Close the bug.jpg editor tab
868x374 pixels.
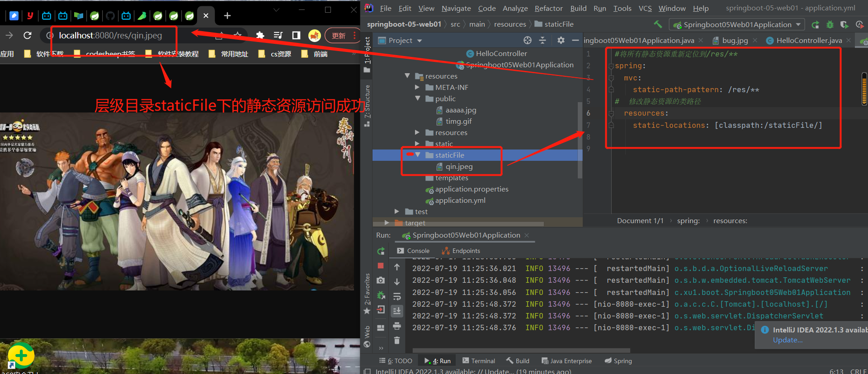point(755,40)
